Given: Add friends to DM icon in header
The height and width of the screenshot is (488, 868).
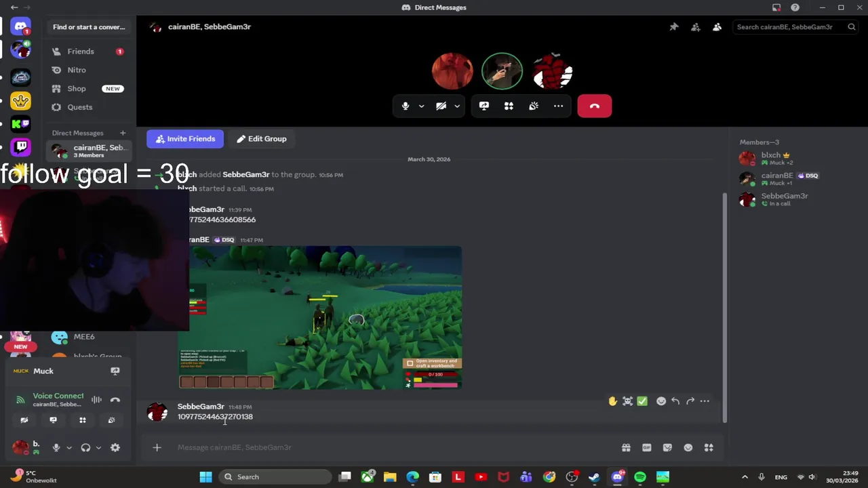Looking at the screenshot, I should [x=695, y=27].
